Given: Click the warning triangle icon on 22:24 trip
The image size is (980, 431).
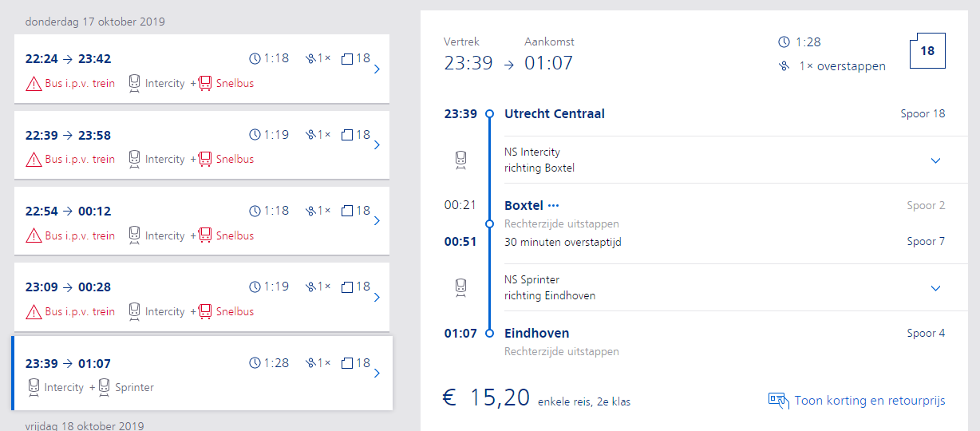Looking at the screenshot, I should coord(34,83).
